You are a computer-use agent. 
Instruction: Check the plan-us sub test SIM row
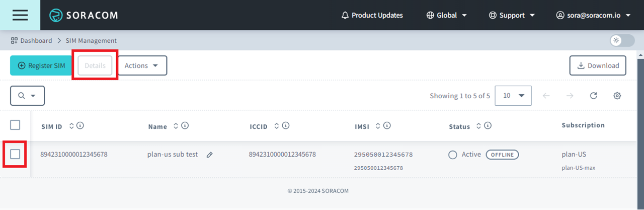tap(15, 154)
